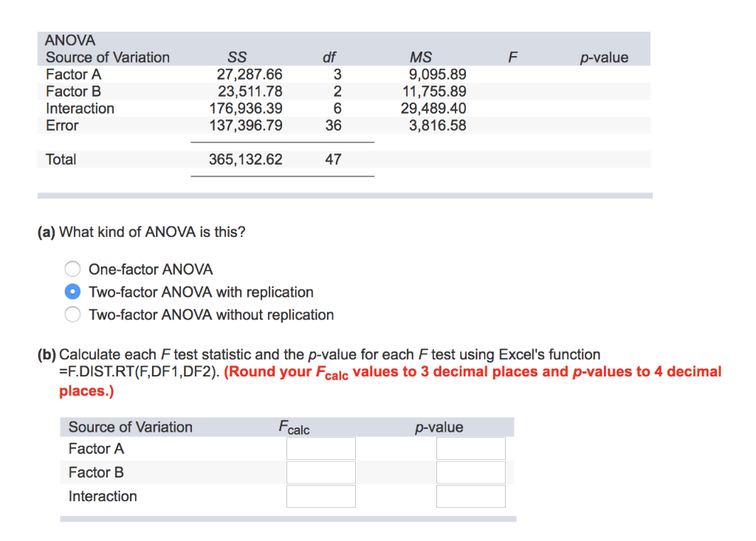Click the Total SS value 365,132.62
The height and width of the screenshot is (541, 756).
(x=246, y=159)
